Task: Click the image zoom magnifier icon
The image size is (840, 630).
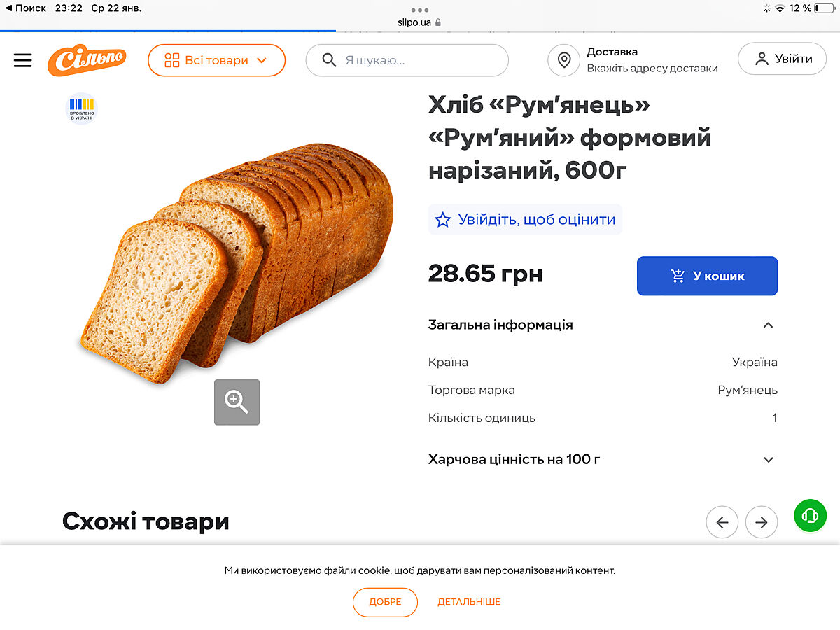Action: click(x=237, y=402)
